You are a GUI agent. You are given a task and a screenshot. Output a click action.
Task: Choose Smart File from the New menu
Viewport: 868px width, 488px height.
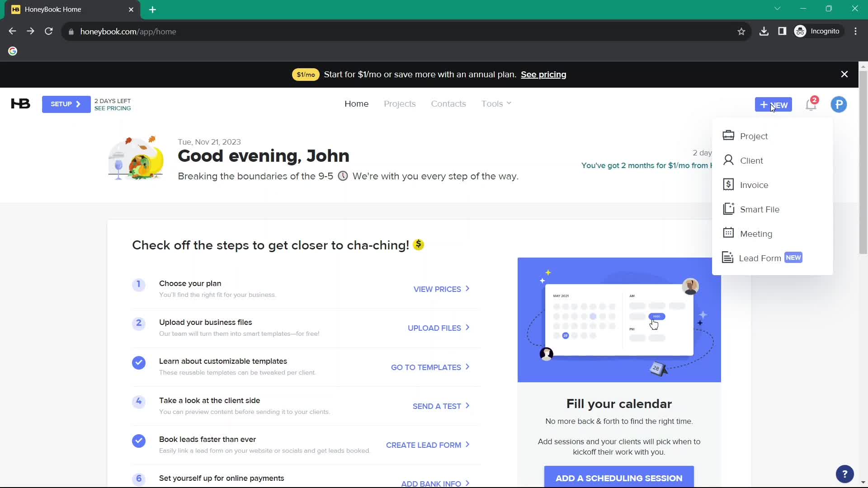pos(772,209)
